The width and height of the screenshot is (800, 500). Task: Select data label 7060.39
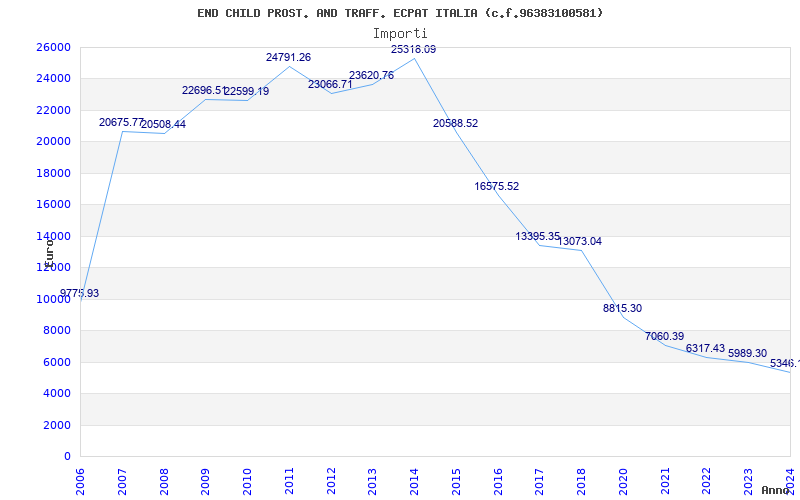coord(664,337)
